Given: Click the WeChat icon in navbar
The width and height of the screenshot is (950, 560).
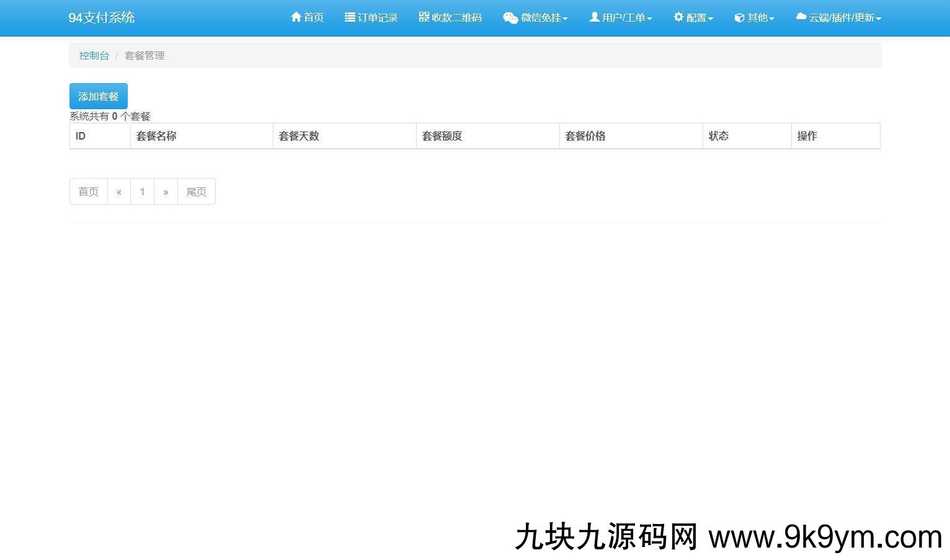Looking at the screenshot, I should 510,18.
